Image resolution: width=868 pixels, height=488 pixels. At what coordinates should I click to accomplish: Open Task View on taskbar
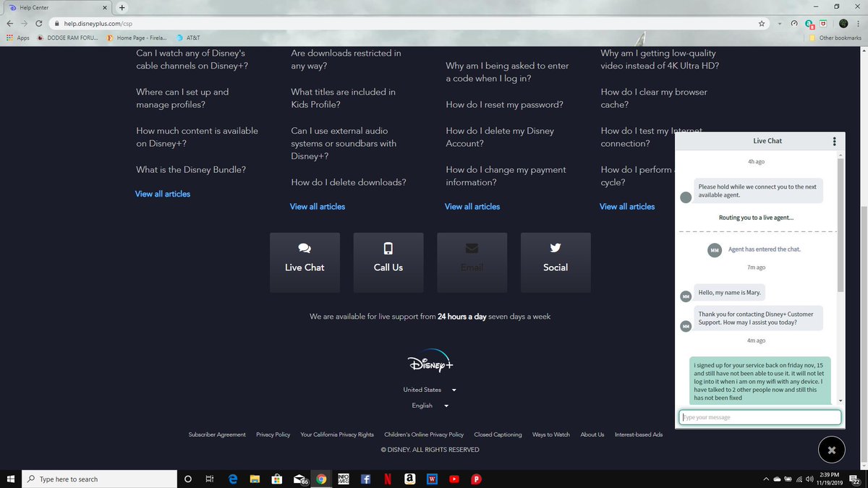(x=210, y=479)
